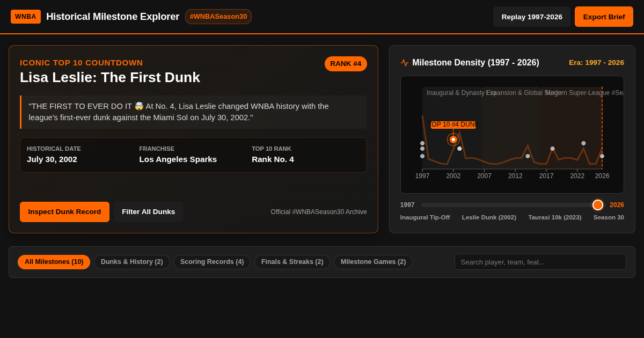Click the Los Angeles Sparks franchise value
This screenshot has width=644, height=338.
(x=178, y=159)
